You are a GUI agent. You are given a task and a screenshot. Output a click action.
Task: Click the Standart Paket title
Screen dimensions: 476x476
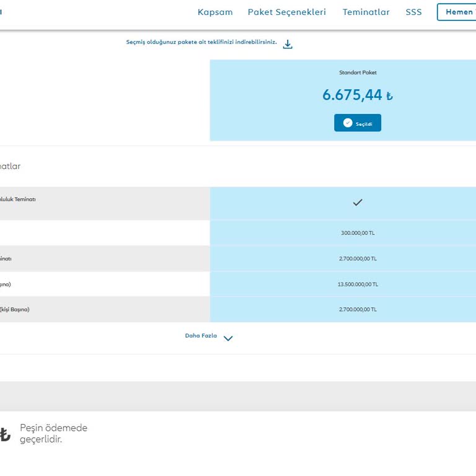[x=358, y=73]
